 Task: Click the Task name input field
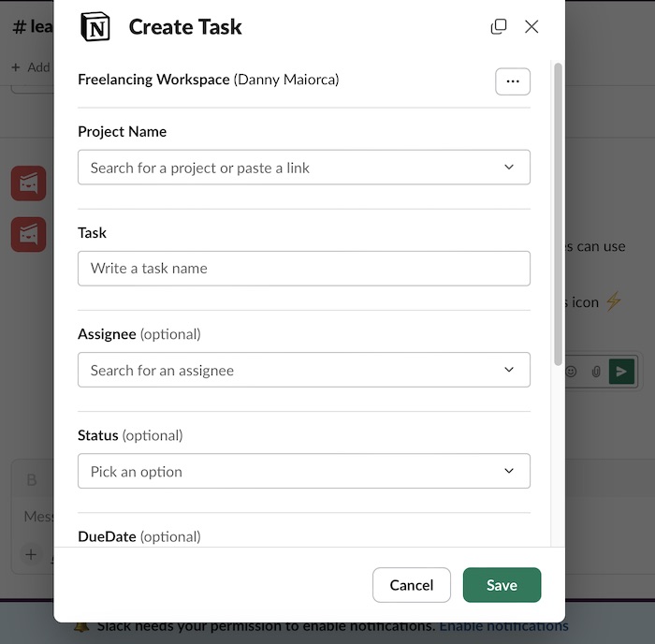coord(304,269)
